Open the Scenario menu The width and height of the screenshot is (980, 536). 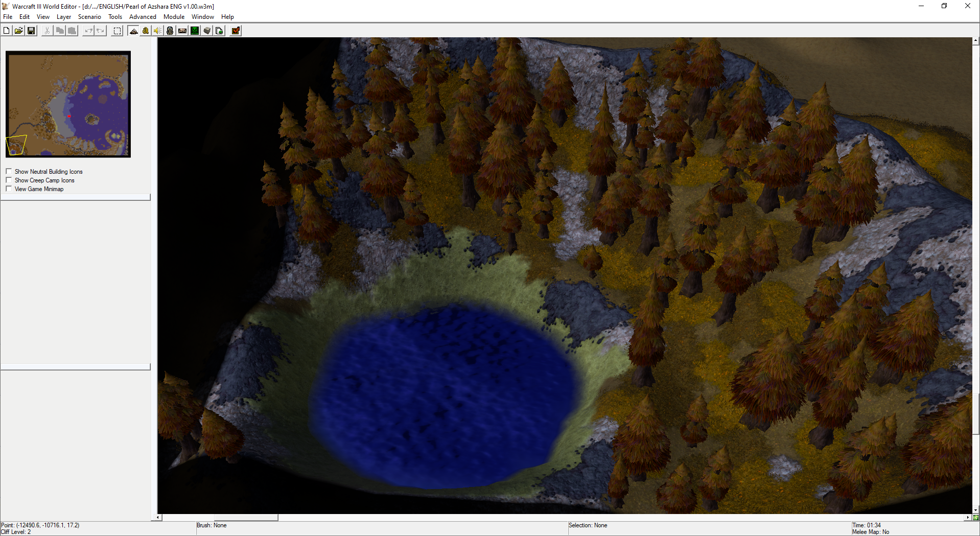click(x=89, y=17)
